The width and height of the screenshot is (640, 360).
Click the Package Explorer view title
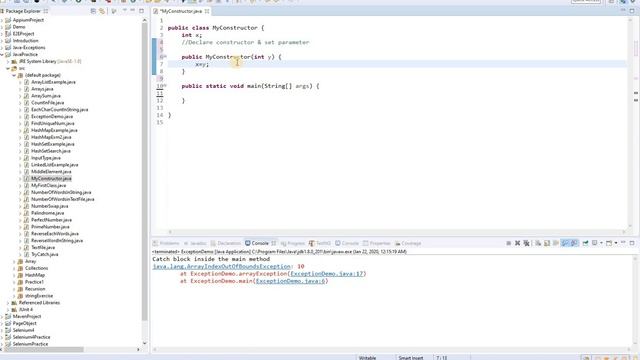[23, 11]
